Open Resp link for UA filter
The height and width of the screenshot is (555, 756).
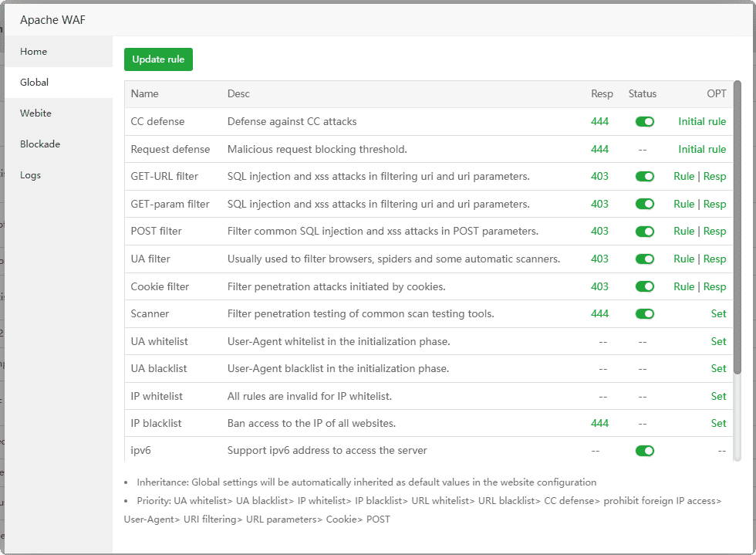point(714,259)
